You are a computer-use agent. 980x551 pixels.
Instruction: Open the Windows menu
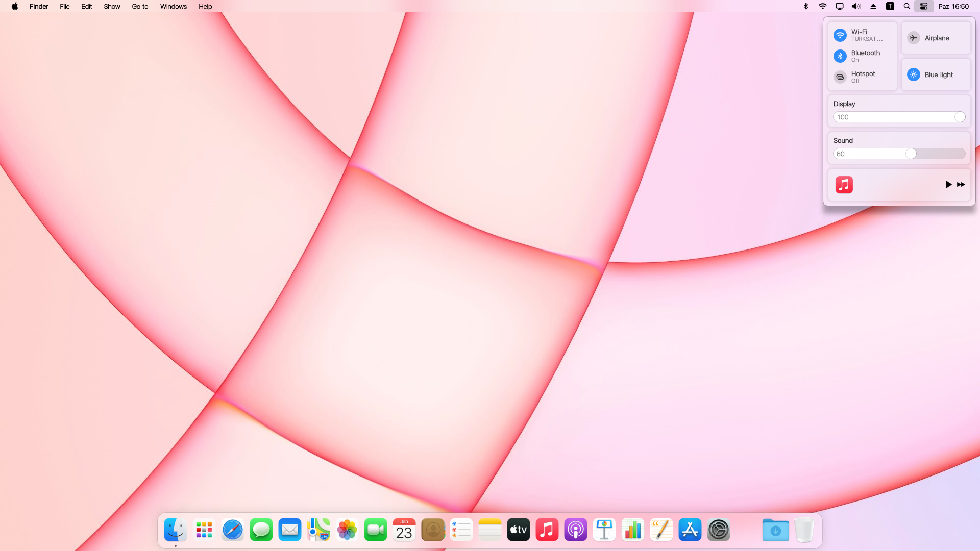[x=174, y=7]
